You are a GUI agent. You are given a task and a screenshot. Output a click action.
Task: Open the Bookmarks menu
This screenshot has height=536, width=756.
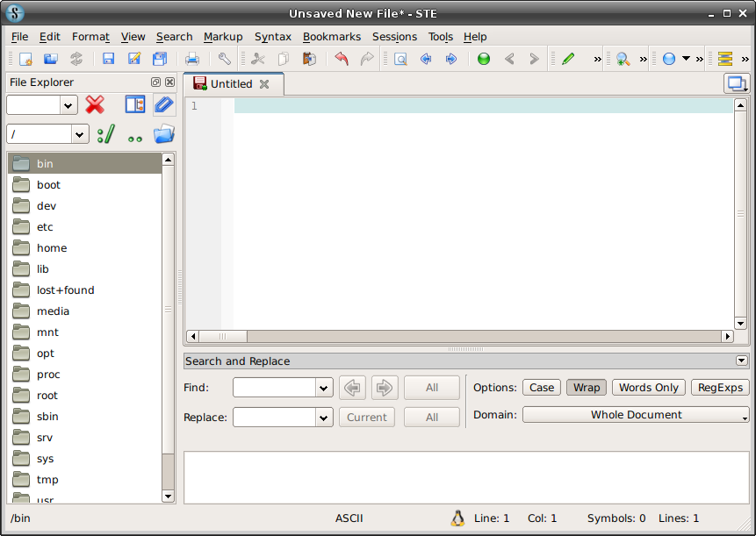(332, 37)
